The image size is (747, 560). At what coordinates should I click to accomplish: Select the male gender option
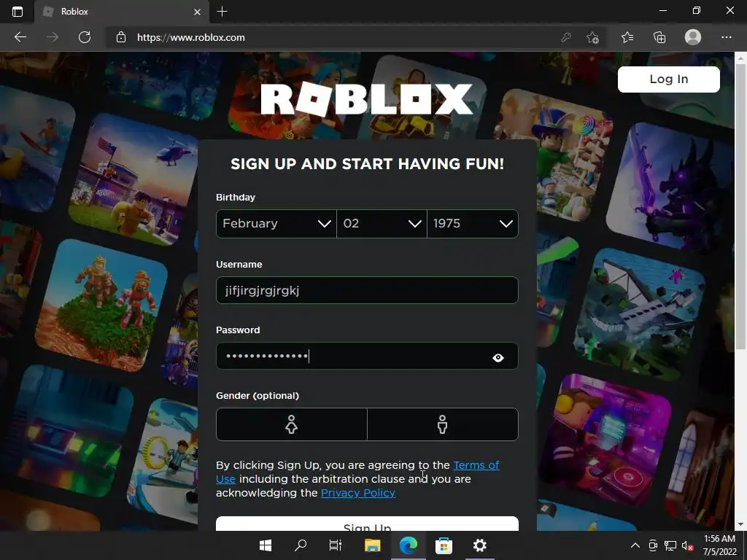click(x=443, y=424)
